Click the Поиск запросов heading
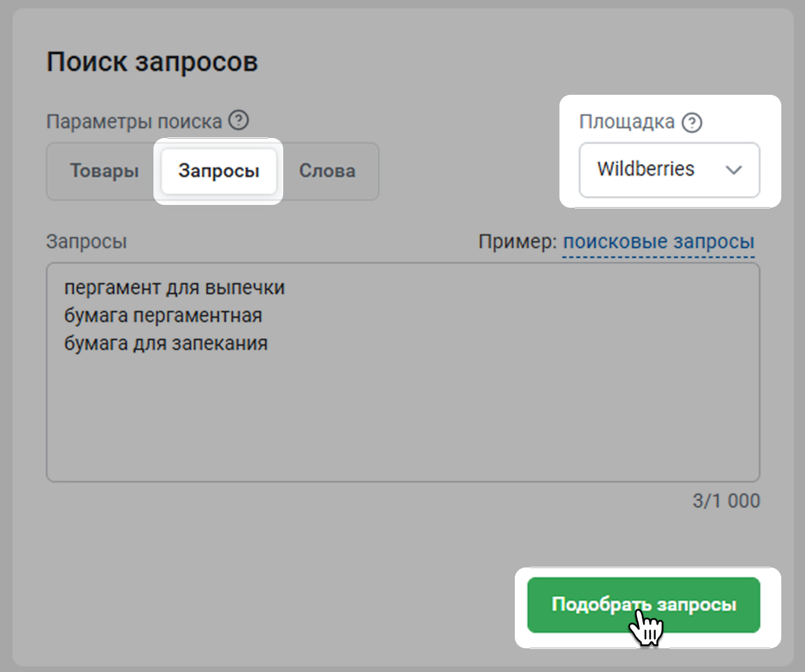 tap(152, 62)
